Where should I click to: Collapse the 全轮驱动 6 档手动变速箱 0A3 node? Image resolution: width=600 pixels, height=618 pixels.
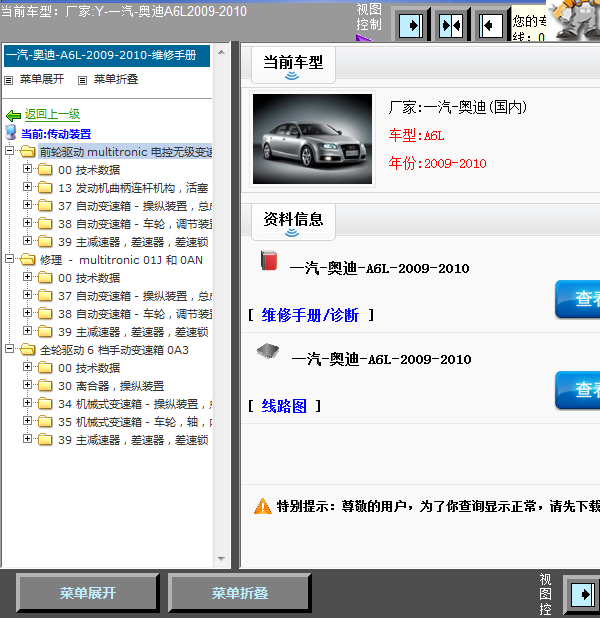[9, 348]
